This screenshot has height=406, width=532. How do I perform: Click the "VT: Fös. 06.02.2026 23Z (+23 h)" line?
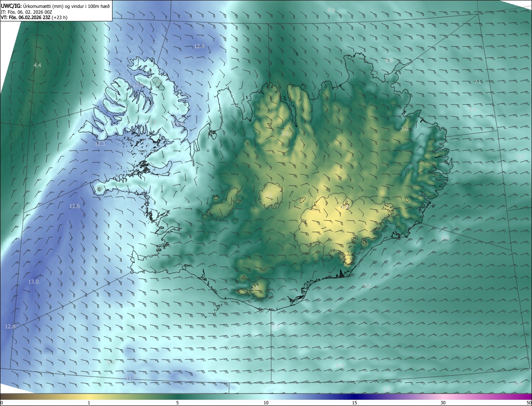pyautogui.click(x=34, y=17)
